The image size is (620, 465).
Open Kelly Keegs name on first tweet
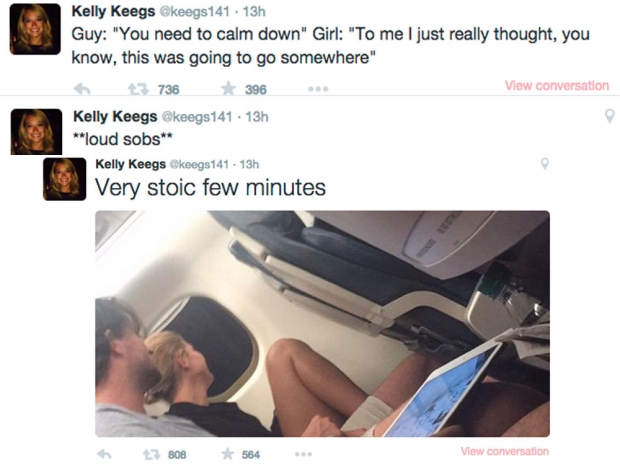click(x=113, y=11)
